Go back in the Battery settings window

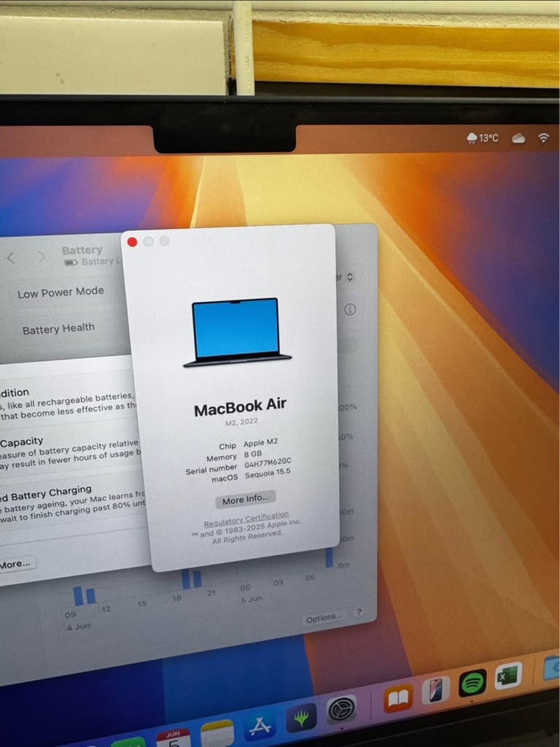point(10,258)
